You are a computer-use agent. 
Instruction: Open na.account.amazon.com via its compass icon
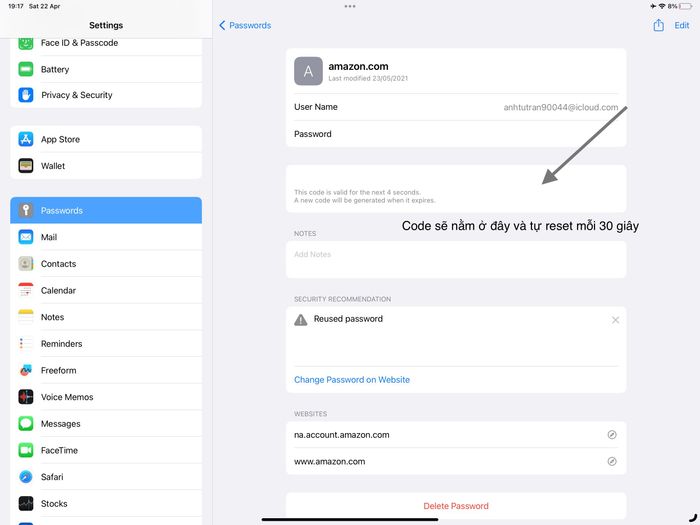pos(612,435)
